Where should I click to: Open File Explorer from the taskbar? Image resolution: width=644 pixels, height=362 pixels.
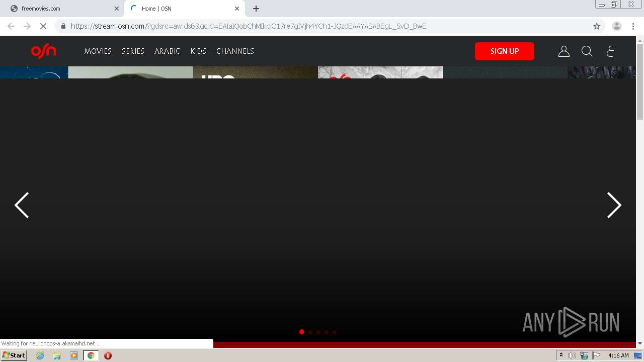[x=57, y=355]
